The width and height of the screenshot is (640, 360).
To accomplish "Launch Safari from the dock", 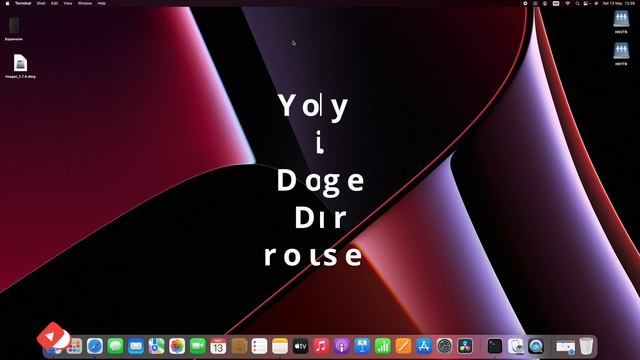I will pos(95,347).
